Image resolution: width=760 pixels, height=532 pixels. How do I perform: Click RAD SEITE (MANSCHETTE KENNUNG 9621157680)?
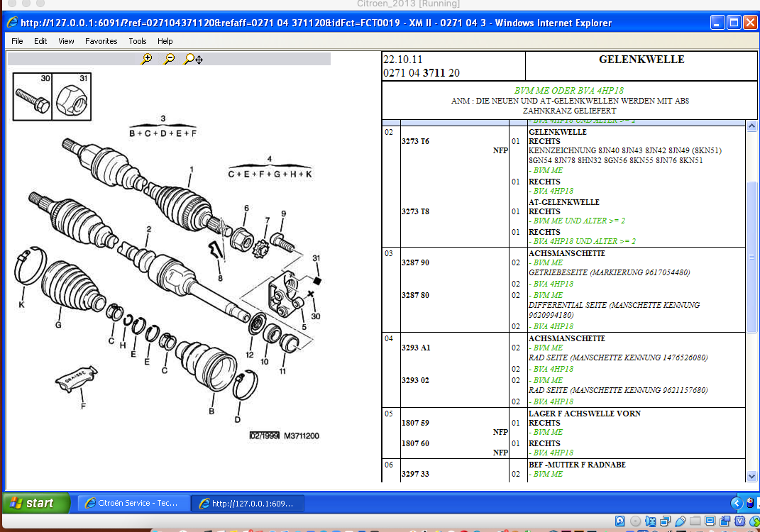coord(618,390)
